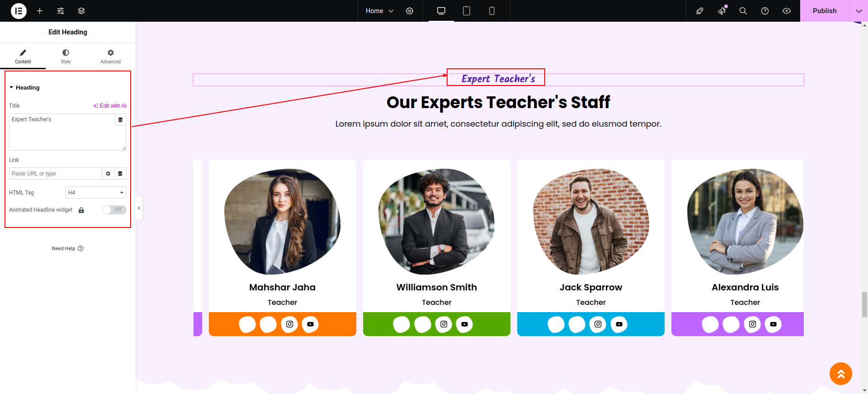Click the orange scroll-to-top button
868x394 pixels.
(841, 374)
